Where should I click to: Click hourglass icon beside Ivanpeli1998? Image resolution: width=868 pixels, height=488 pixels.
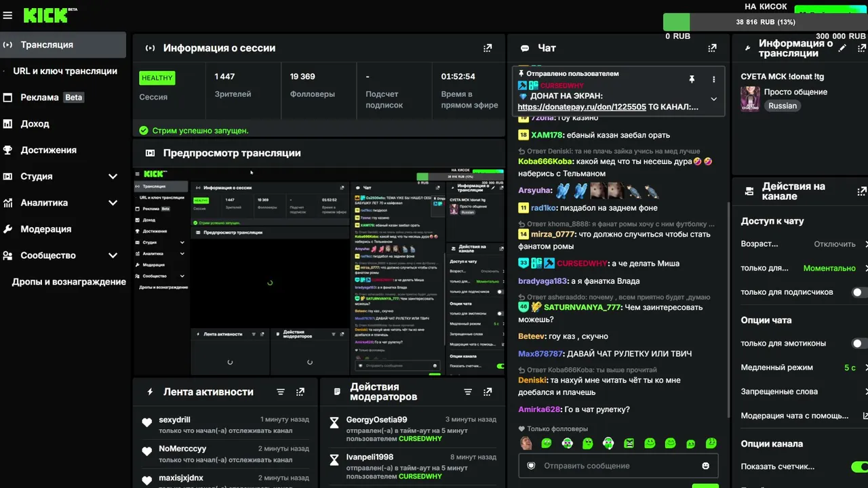[x=334, y=460]
